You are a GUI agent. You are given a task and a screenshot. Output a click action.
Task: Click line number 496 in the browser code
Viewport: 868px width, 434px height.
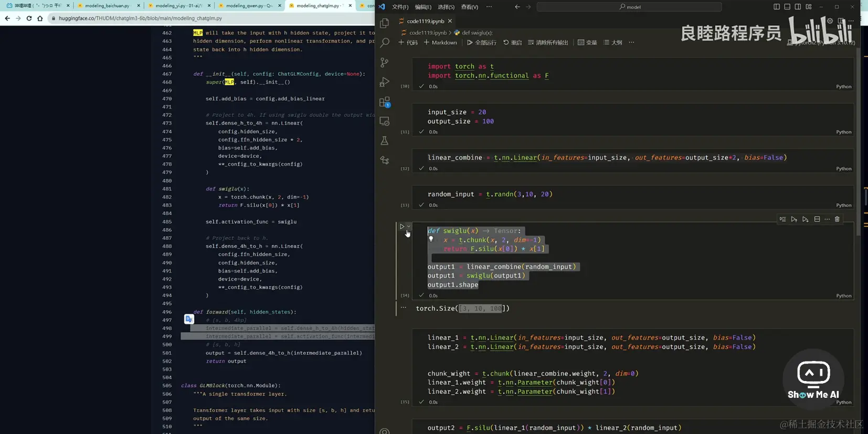coord(167,312)
